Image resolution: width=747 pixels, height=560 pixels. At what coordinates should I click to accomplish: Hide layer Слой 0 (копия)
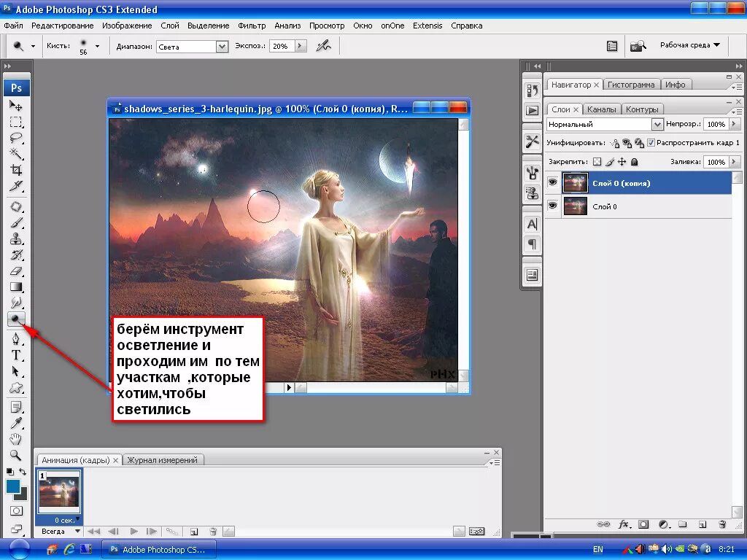click(x=553, y=183)
